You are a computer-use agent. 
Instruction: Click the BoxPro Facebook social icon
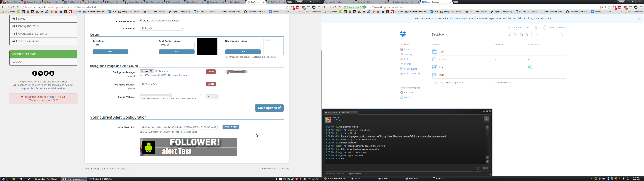pos(35,73)
